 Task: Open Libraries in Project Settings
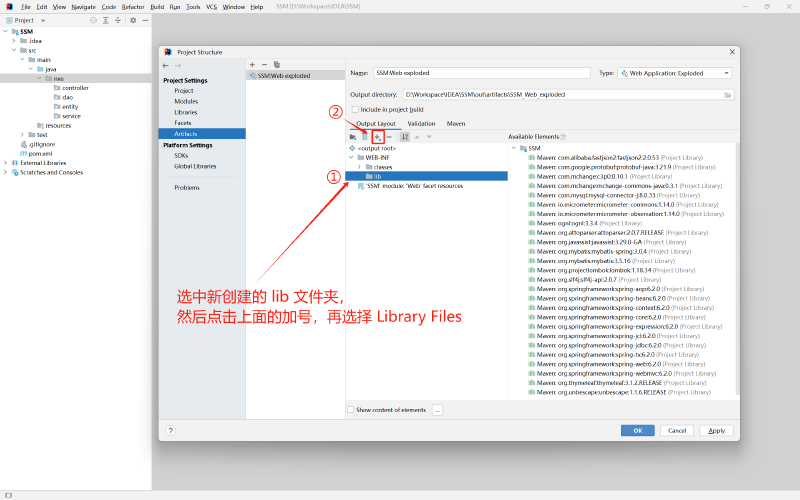186,112
